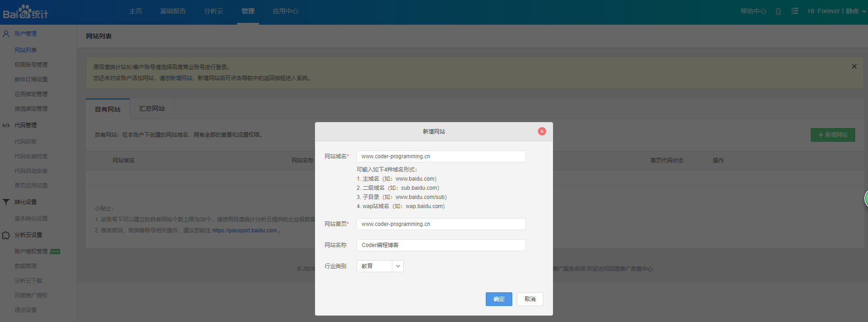
Task: Click the 代码管理 section heading
Action: (x=26, y=125)
